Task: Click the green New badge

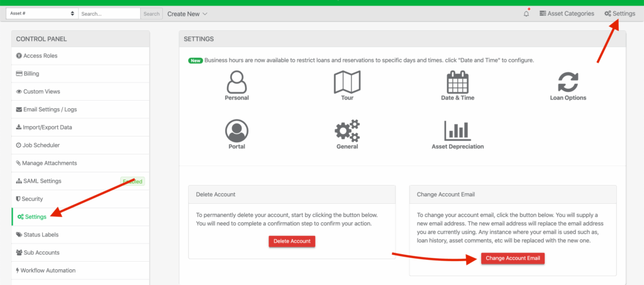Action: (x=196, y=60)
